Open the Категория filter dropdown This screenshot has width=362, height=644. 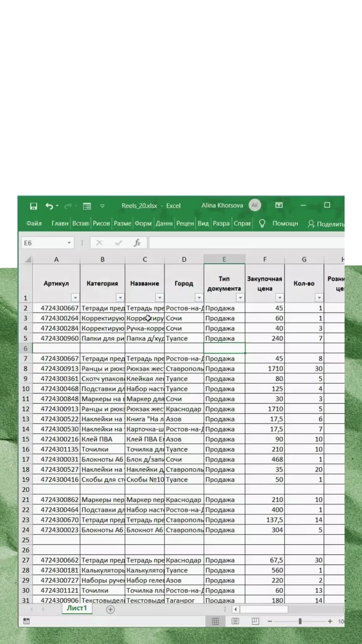(120, 298)
